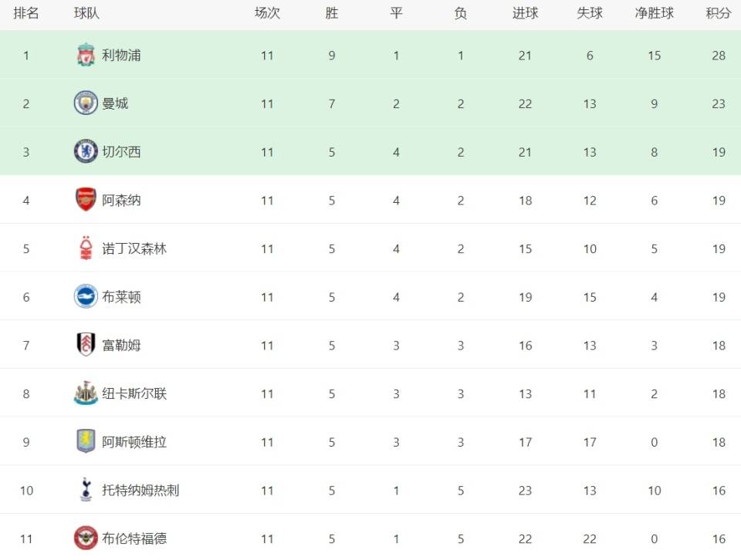Click the 排名 column header

click(26, 13)
